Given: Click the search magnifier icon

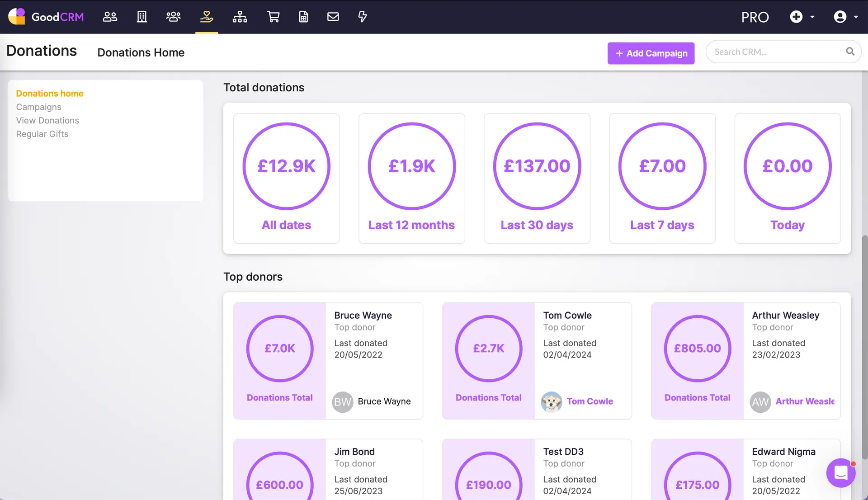Looking at the screenshot, I should [x=850, y=52].
